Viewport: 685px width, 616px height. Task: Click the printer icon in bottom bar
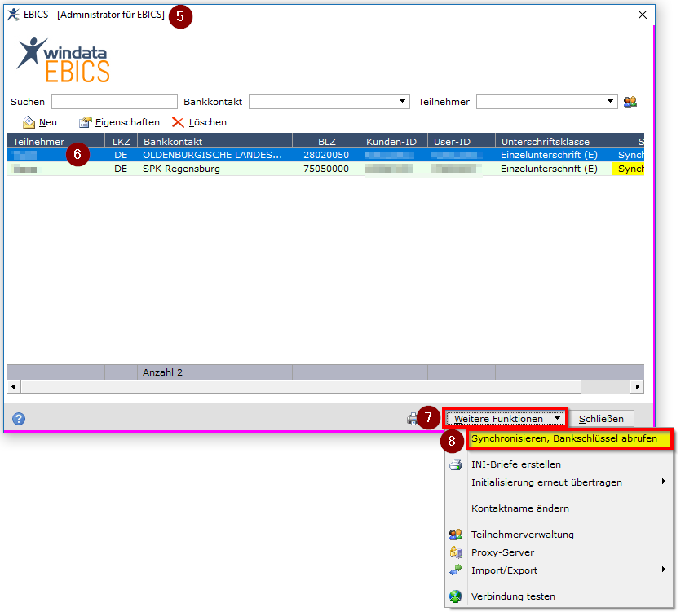[x=412, y=419]
